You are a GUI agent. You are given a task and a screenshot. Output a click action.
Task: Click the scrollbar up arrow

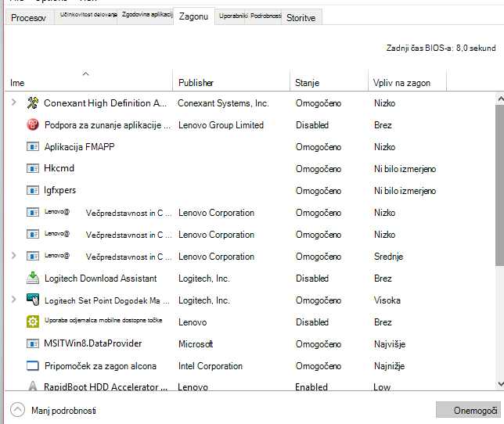click(x=500, y=99)
